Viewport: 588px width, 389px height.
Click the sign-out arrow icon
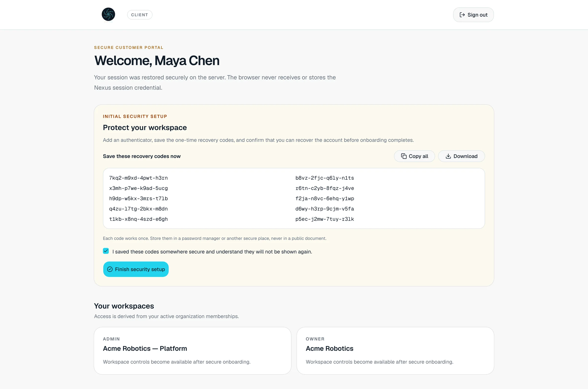pos(462,15)
